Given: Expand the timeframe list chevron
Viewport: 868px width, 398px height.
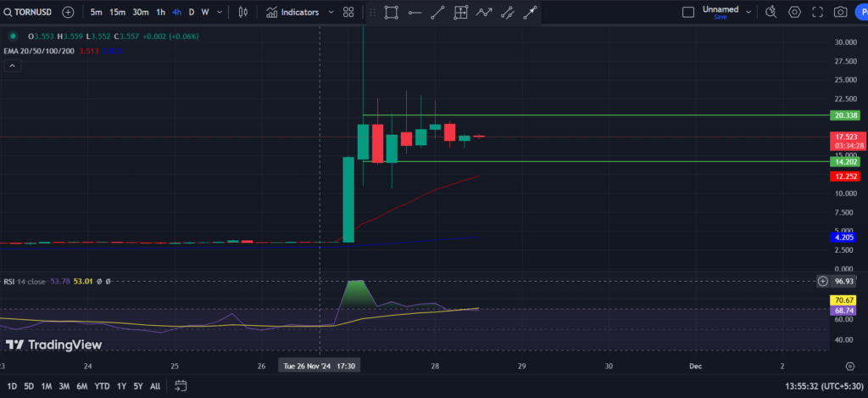Looking at the screenshot, I should [220, 12].
